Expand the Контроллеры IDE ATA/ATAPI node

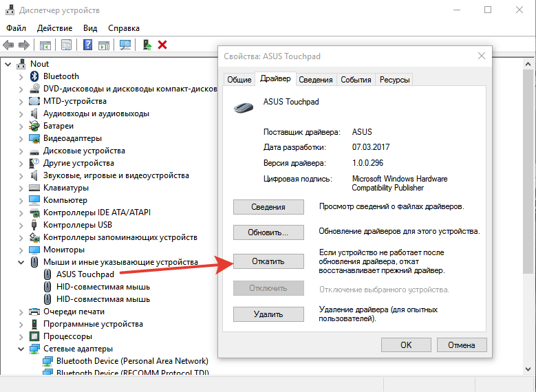[21, 213]
